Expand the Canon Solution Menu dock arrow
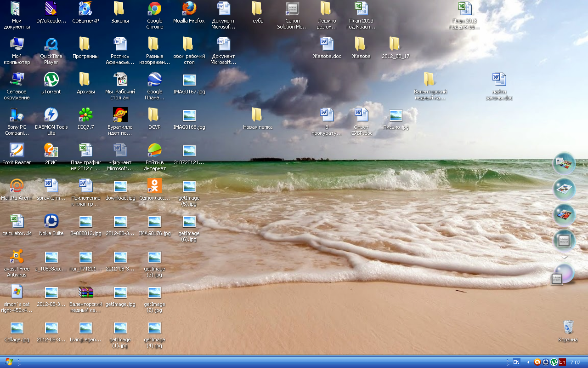Viewport: 588px width, 368px height. [565, 257]
